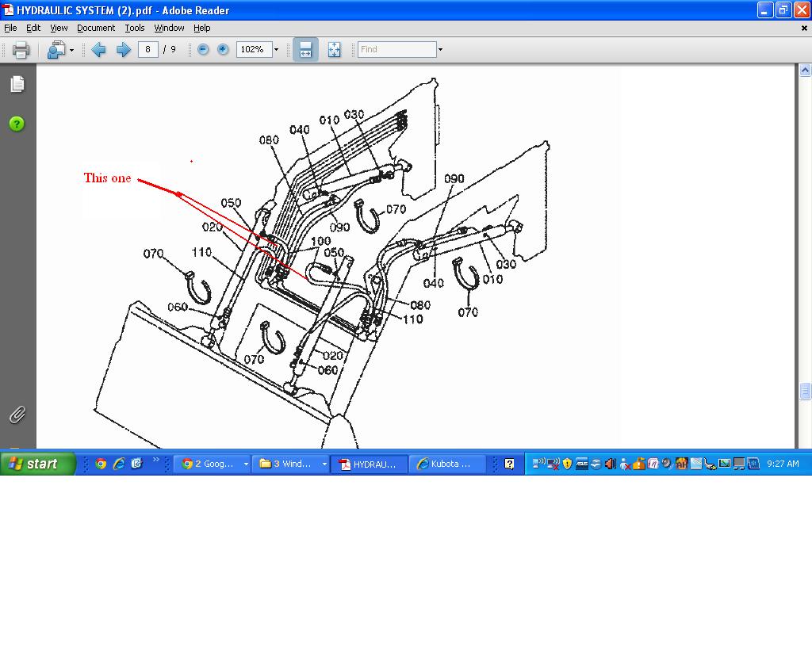Toggle the fit one full page view
The width and height of the screenshot is (812, 646).
[x=334, y=49]
